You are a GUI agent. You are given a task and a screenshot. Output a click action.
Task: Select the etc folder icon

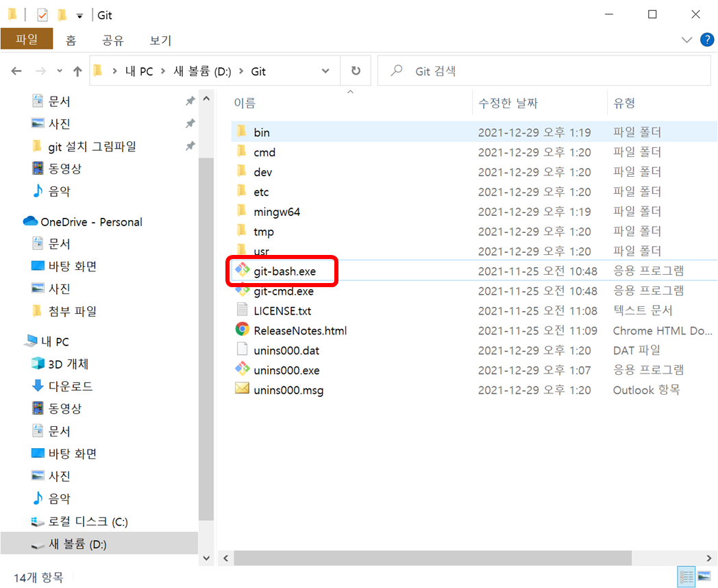tap(242, 191)
